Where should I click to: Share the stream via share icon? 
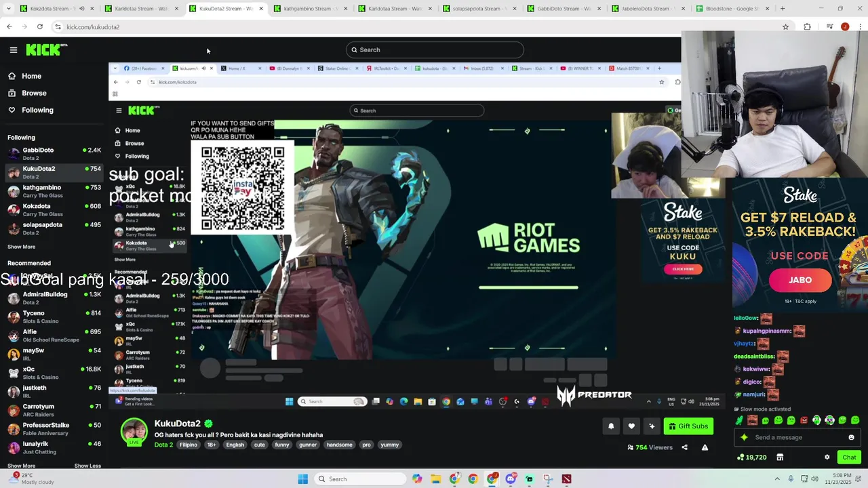click(x=684, y=447)
